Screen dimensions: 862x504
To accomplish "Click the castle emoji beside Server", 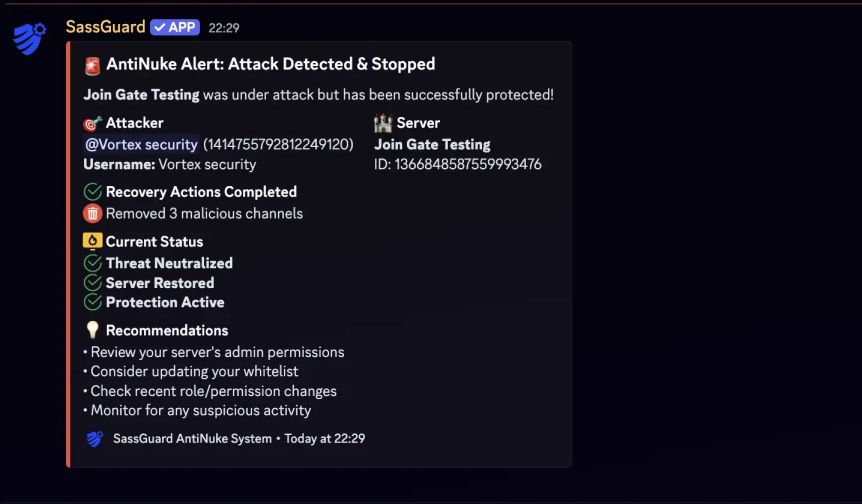I will click(383, 123).
